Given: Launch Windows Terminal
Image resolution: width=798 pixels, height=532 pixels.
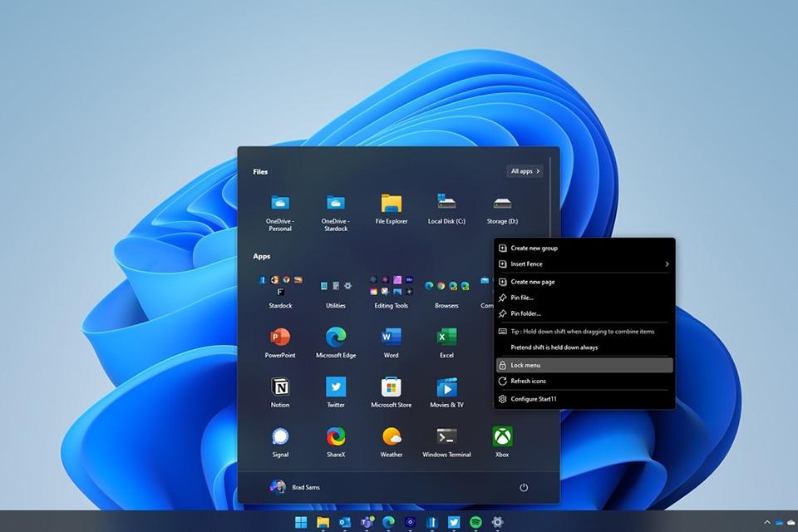Looking at the screenshot, I should pyautogui.click(x=446, y=442).
